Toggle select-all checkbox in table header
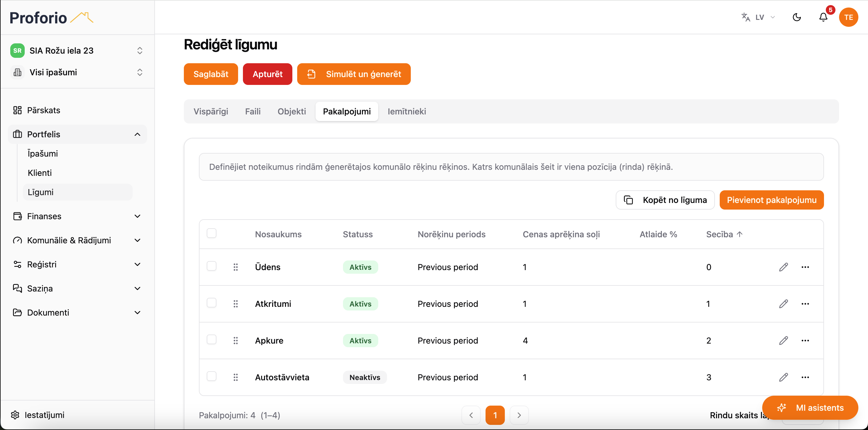Image resolution: width=868 pixels, height=430 pixels. [212, 233]
